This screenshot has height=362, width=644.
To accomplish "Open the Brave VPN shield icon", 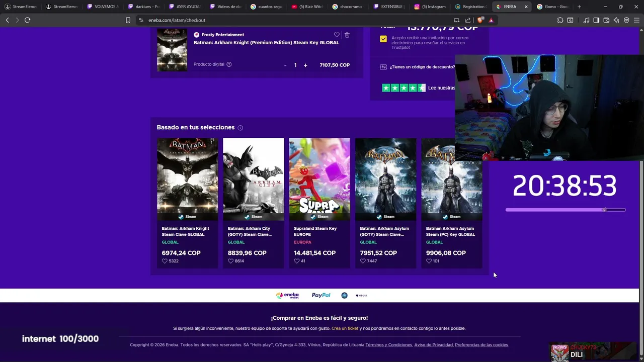I will click(626, 20).
